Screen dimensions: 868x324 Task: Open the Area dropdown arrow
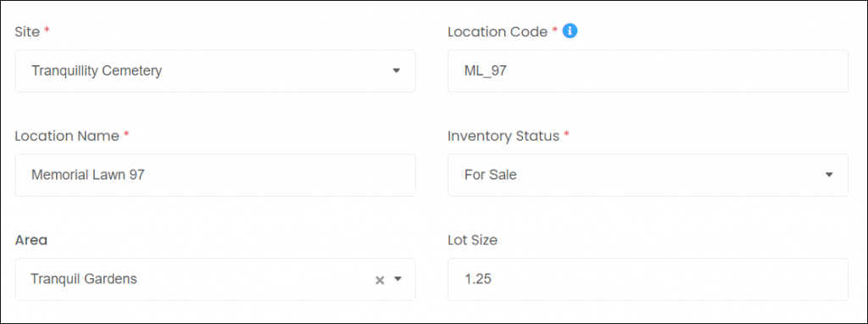tap(398, 279)
